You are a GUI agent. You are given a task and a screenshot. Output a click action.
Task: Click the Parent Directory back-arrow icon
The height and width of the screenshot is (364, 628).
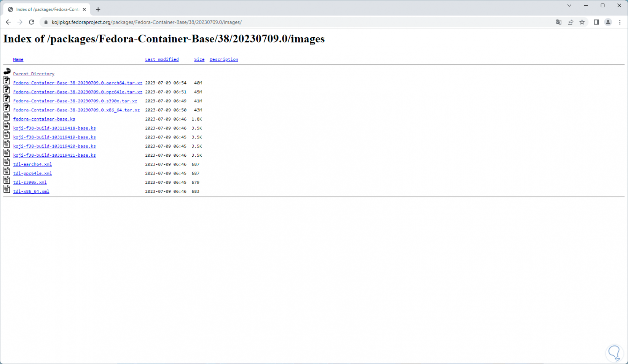tap(7, 71)
